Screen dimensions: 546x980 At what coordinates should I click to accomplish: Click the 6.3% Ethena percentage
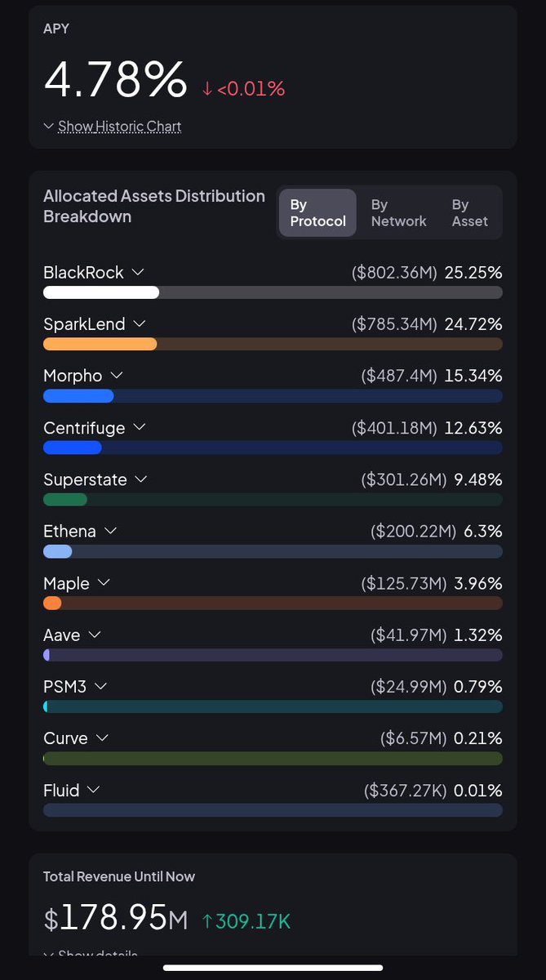click(x=483, y=532)
